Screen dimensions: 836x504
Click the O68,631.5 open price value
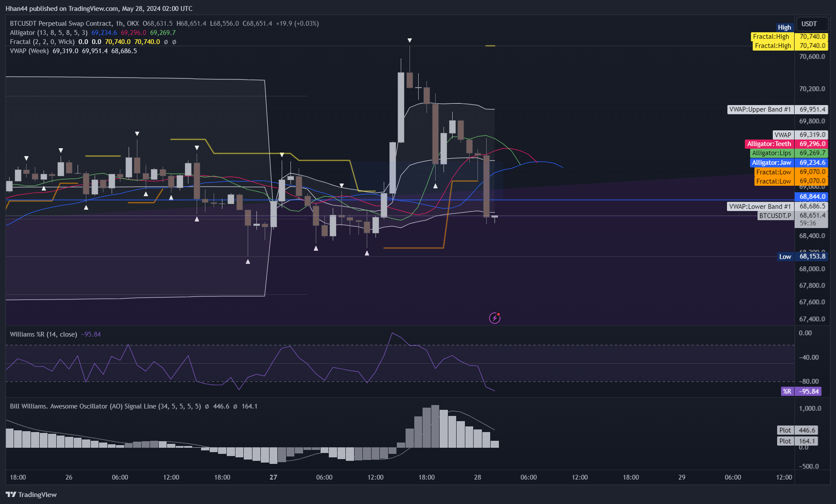tap(157, 24)
